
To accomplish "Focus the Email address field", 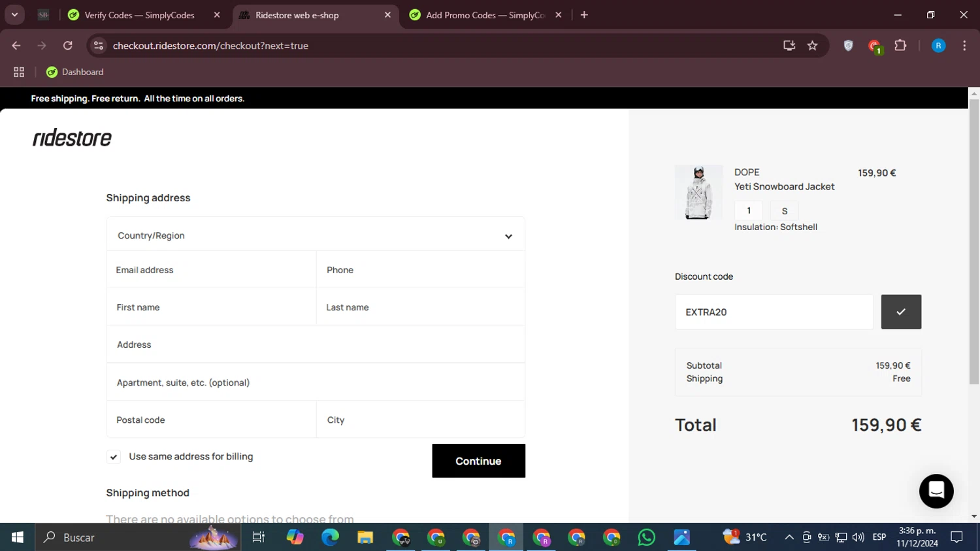I will click(211, 270).
